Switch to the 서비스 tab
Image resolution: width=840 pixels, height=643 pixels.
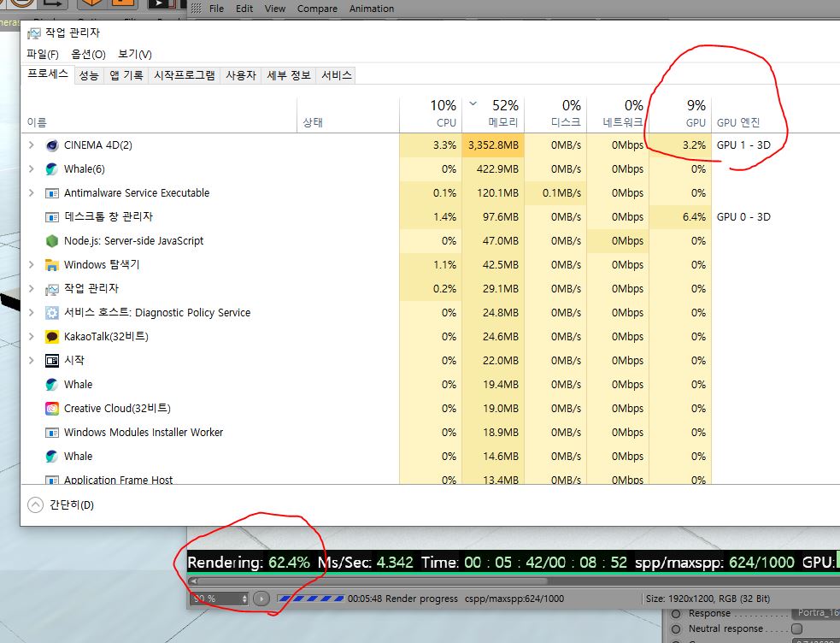337,75
